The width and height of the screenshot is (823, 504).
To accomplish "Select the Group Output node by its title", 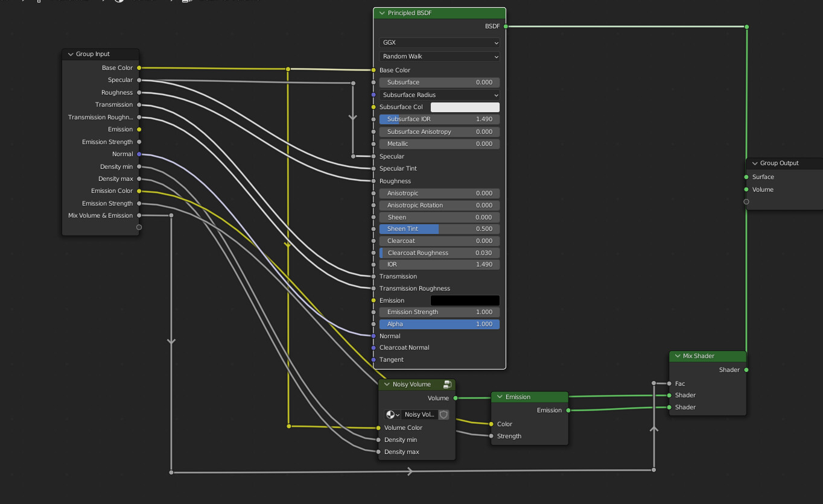I will (x=780, y=163).
